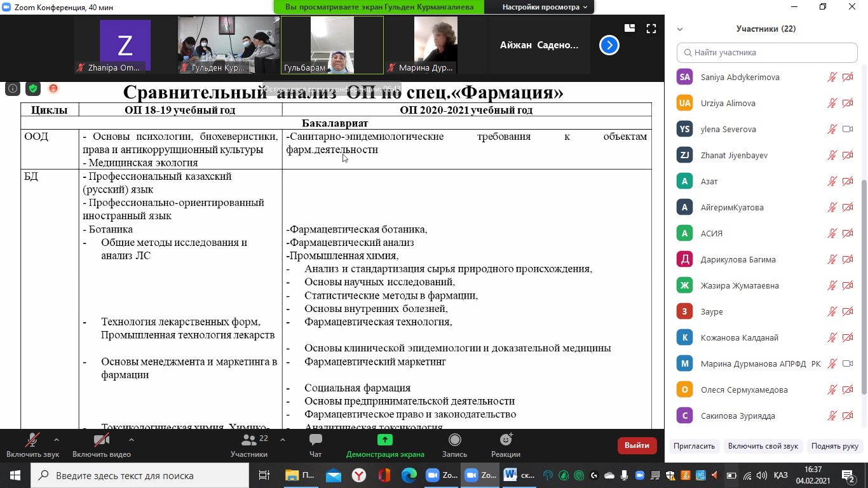The width and height of the screenshot is (868, 488).
Task: Click the red Выйти leave button
Action: pos(637,445)
